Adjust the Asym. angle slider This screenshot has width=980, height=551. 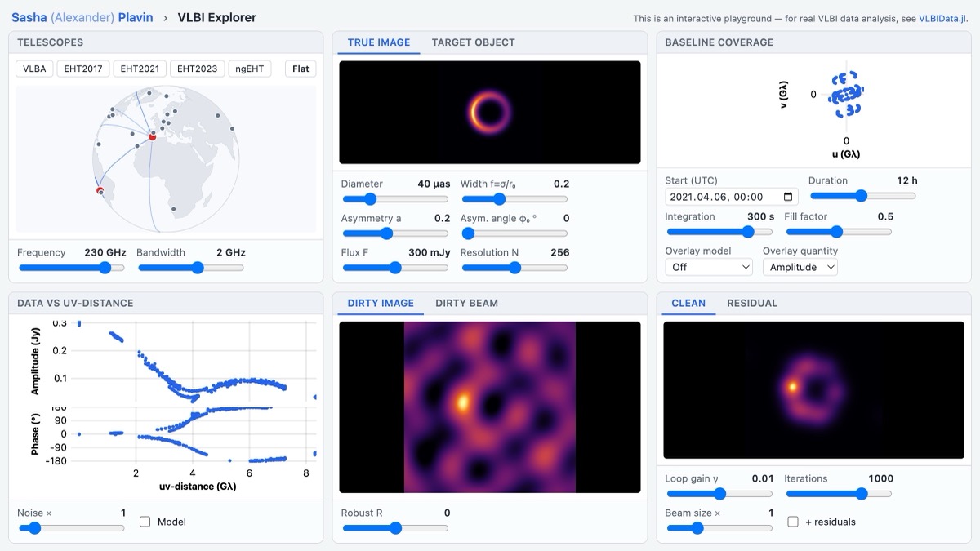[x=514, y=233]
